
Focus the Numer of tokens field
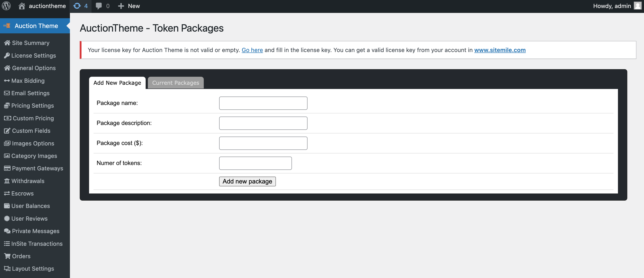tap(255, 163)
